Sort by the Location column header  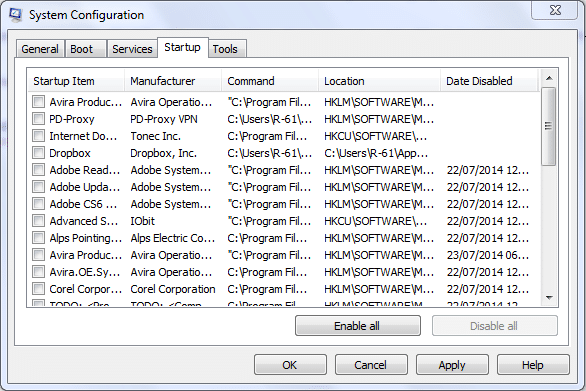pyautogui.click(x=379, y=81)
